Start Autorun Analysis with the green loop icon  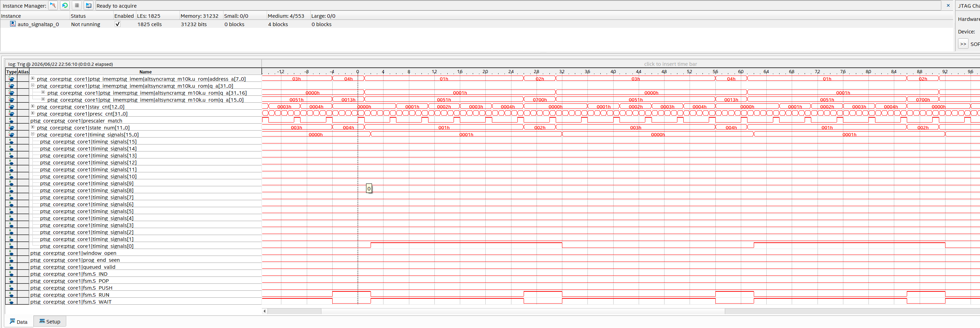pos(65,5)
